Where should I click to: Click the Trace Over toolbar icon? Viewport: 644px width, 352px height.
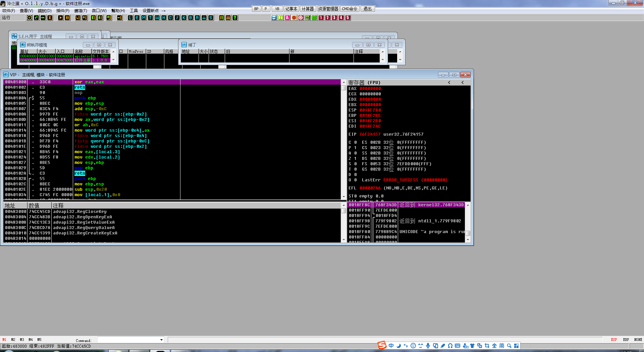pyautogui.click(x=100, y=18)
